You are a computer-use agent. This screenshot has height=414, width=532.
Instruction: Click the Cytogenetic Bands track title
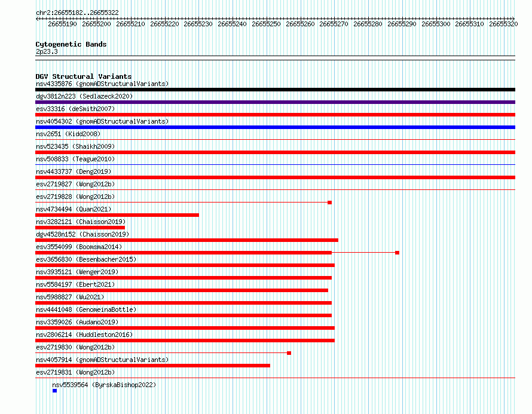click(71, 44)
